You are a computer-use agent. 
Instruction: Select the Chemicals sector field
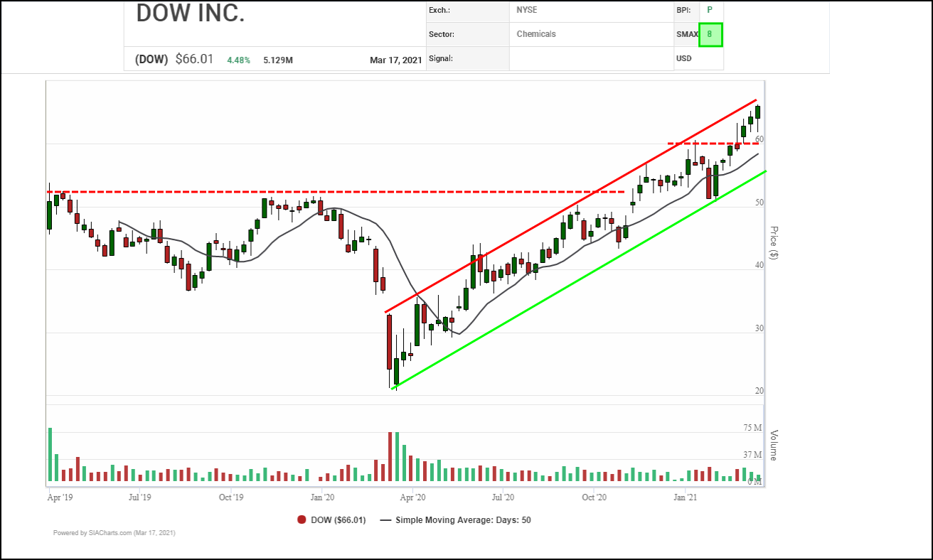[536, 34]
